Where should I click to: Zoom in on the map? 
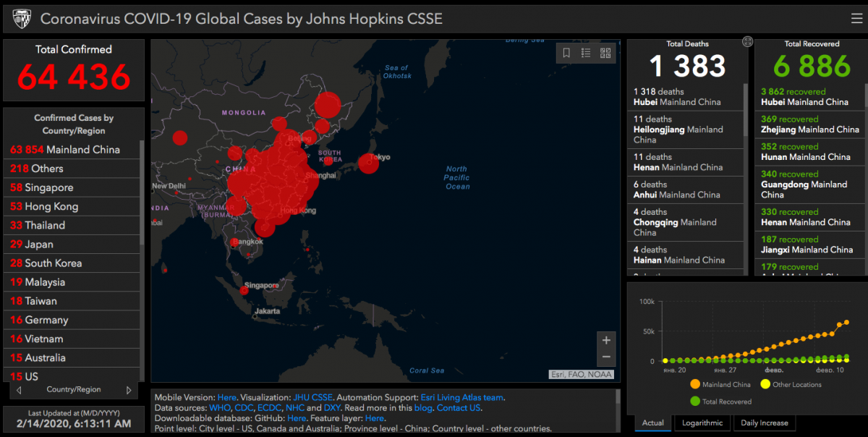[606, 340]
